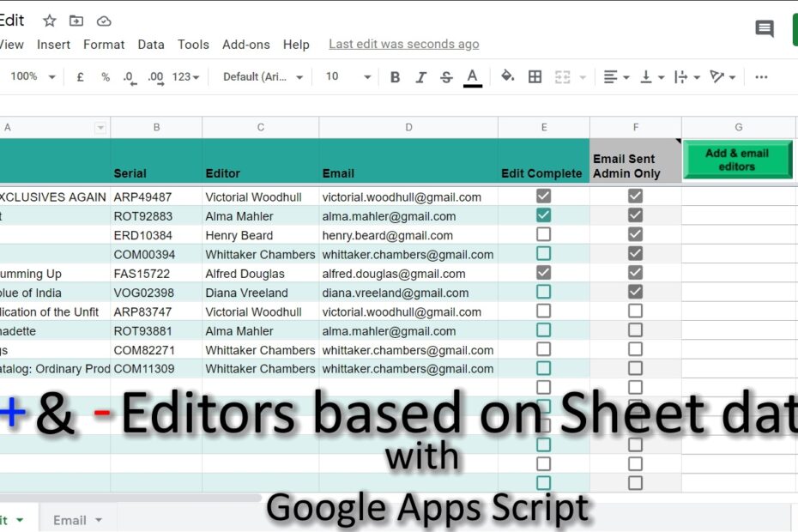Select cell with henry.beard@gmail.com
Screen dimensions: 798x532
408,235
